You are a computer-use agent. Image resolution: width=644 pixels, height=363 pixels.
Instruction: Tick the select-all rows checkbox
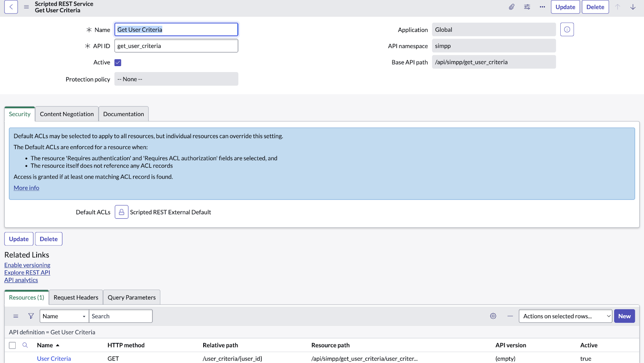pos(12,345)
